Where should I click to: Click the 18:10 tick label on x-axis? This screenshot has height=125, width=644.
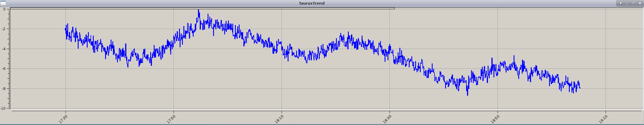click(x=279, y=119)
